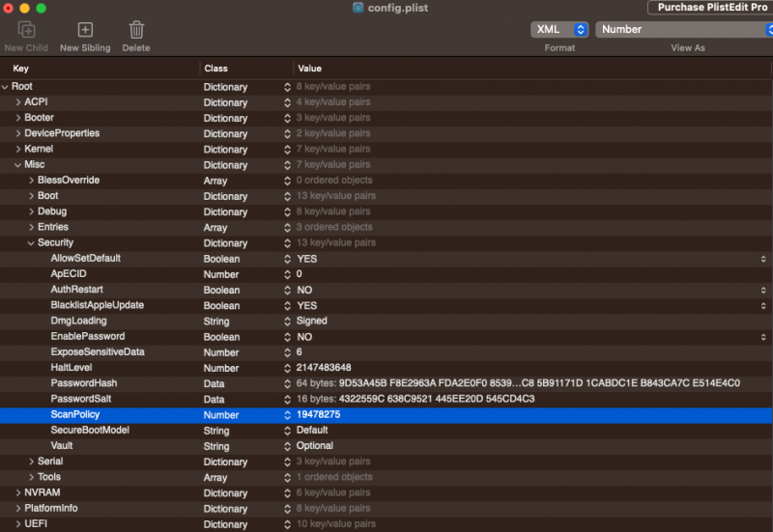Expand the PlatformInfo dictionary
This screenshot has width=773, height=532.
(x=18, y=509)
